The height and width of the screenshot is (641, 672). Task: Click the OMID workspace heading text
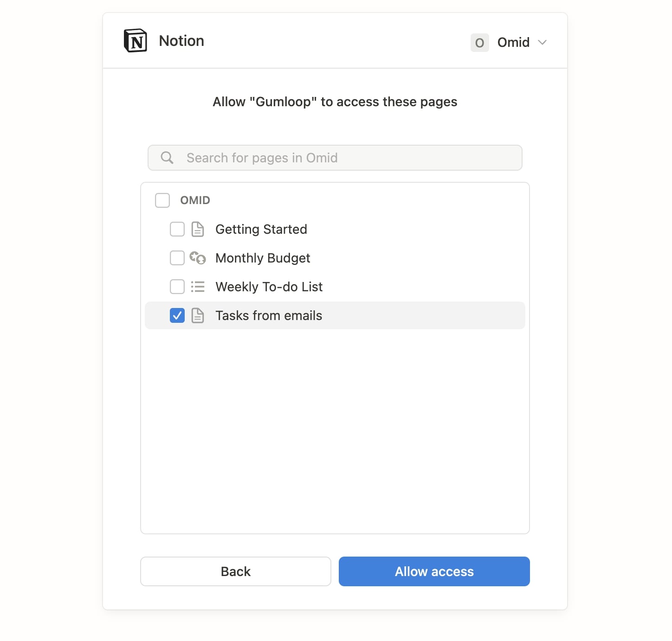pos(195,200)
